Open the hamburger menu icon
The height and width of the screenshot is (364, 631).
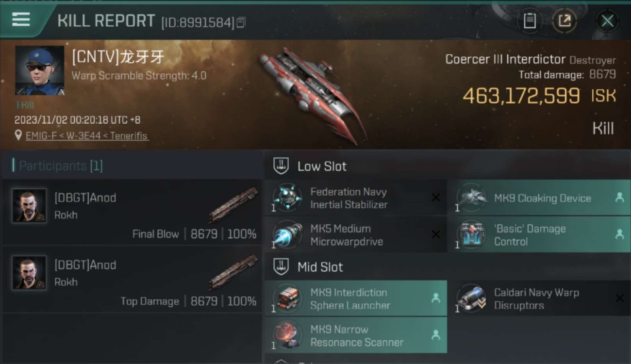21,19
